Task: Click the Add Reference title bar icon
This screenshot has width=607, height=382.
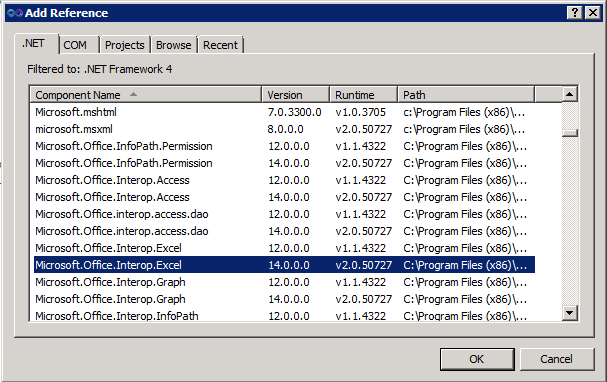Action: coord(15,13)
